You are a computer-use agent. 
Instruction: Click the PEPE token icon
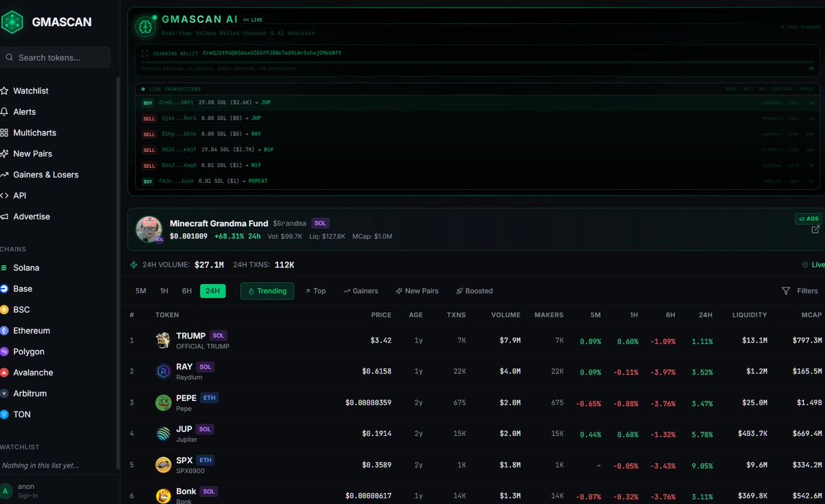[163, 403]
